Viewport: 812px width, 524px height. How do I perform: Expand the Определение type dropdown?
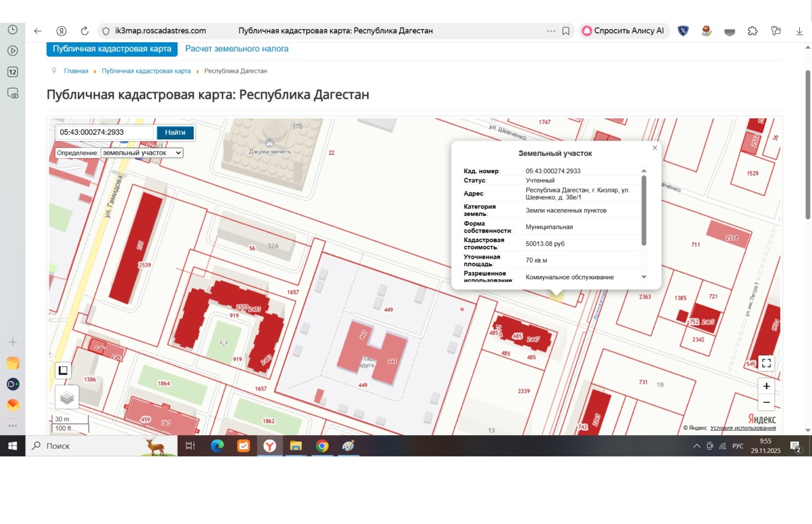(x=142, y=153)
